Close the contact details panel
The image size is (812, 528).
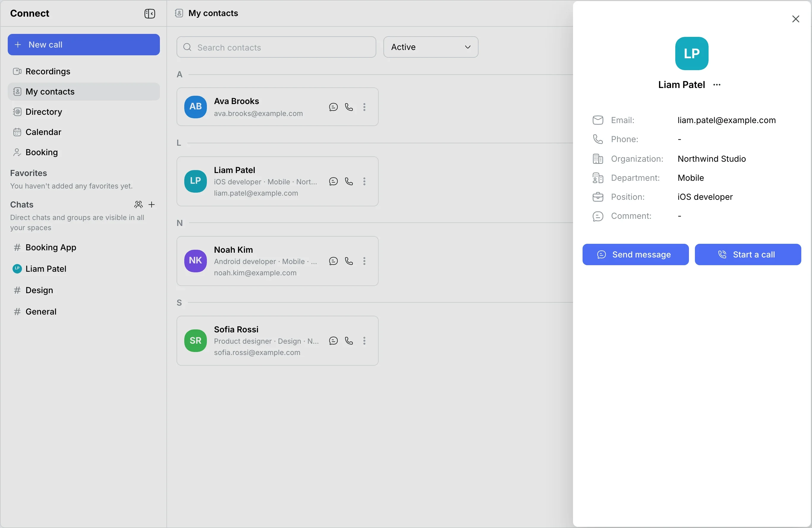[x=796, y=19]
